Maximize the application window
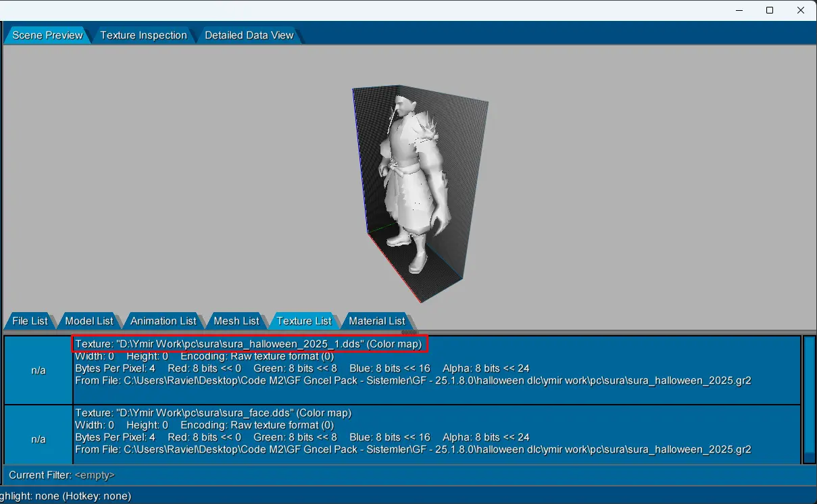This screenshot has width=817, height=504. 770,10
